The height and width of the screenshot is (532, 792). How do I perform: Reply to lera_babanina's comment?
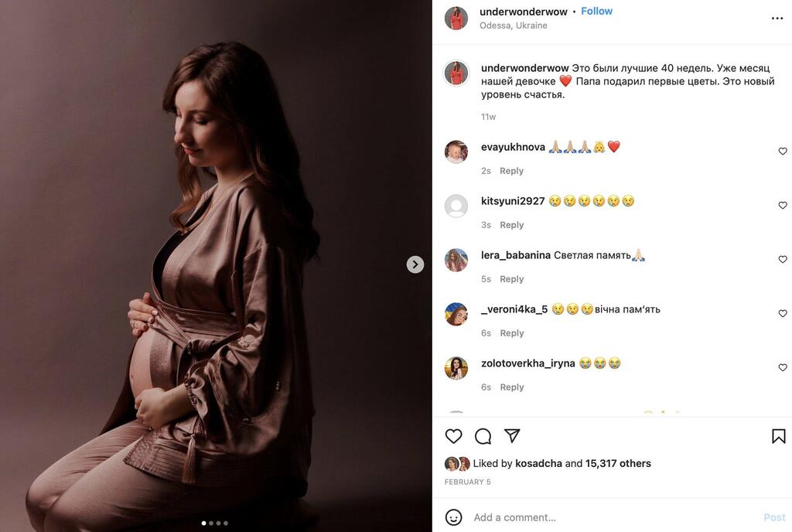click(x=512, y=279)
